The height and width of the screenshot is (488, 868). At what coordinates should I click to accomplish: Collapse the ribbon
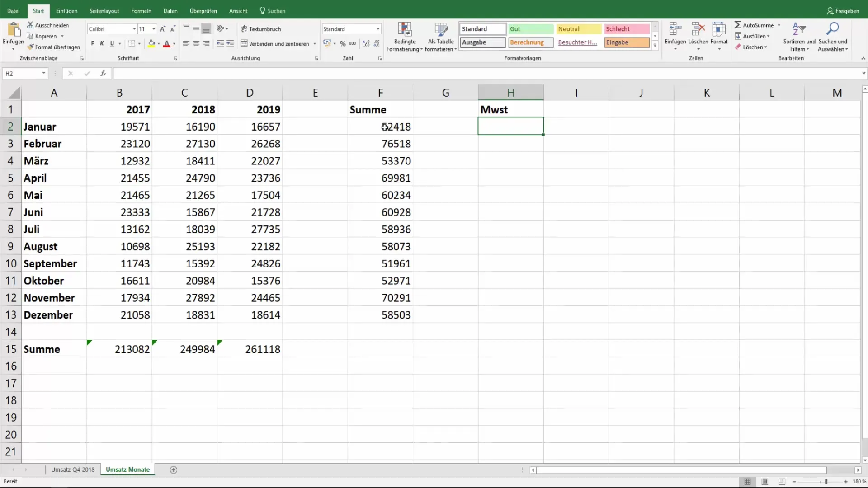863,58
